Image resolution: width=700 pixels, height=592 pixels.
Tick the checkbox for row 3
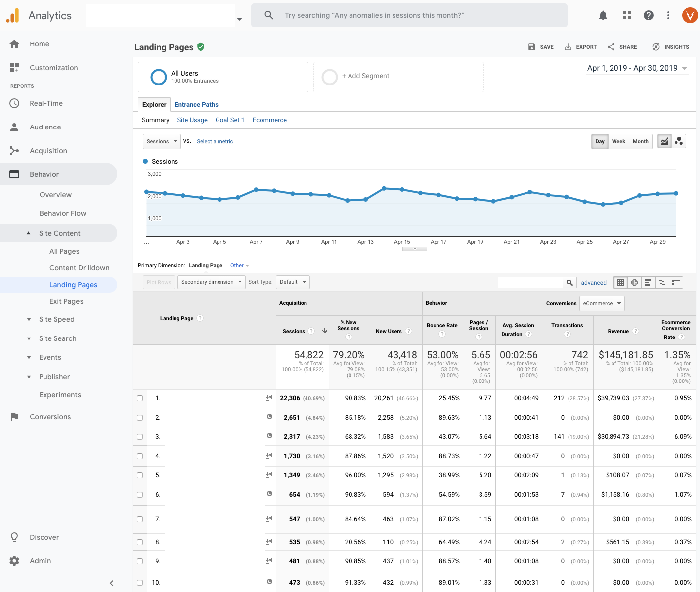tap(140, 437)
